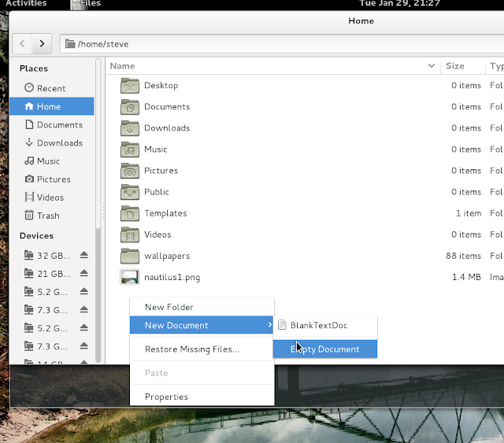504x443 pixels.
Task: Select Empty Document in submenu
Action: 325,349
